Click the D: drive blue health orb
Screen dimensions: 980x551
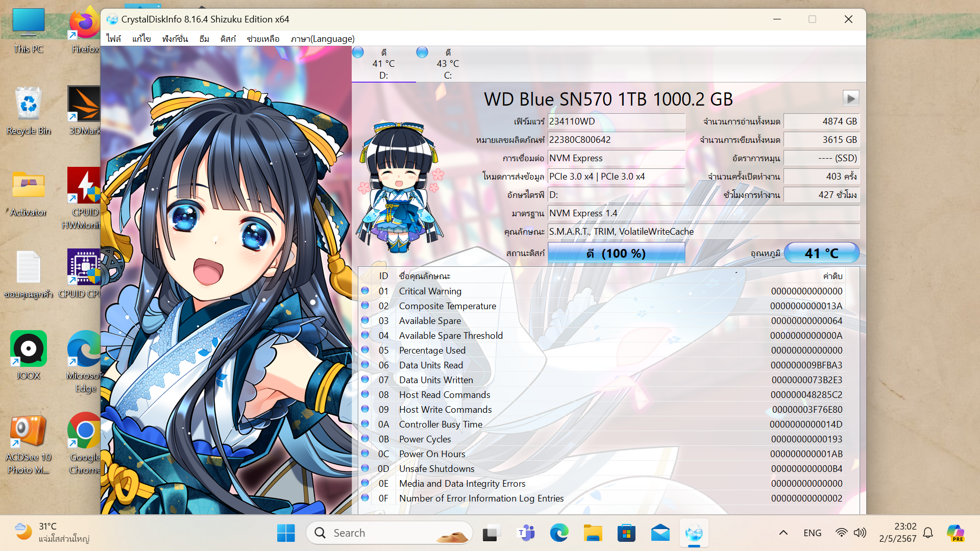click(x=358, y=52)
